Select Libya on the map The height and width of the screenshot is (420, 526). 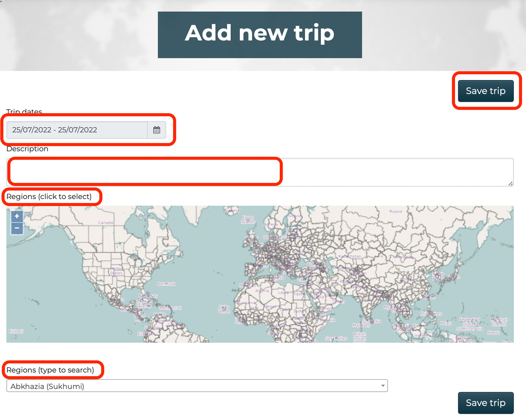coord(283,293)
